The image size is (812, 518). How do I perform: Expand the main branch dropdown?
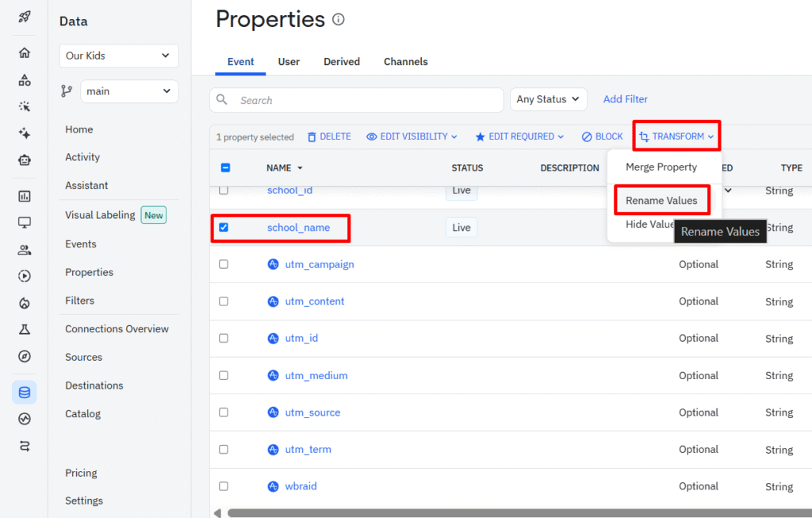point(129,91)
